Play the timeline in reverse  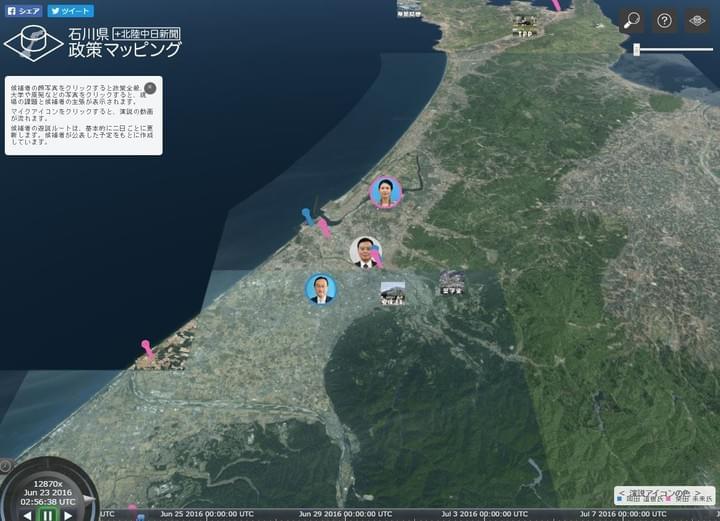28,515
